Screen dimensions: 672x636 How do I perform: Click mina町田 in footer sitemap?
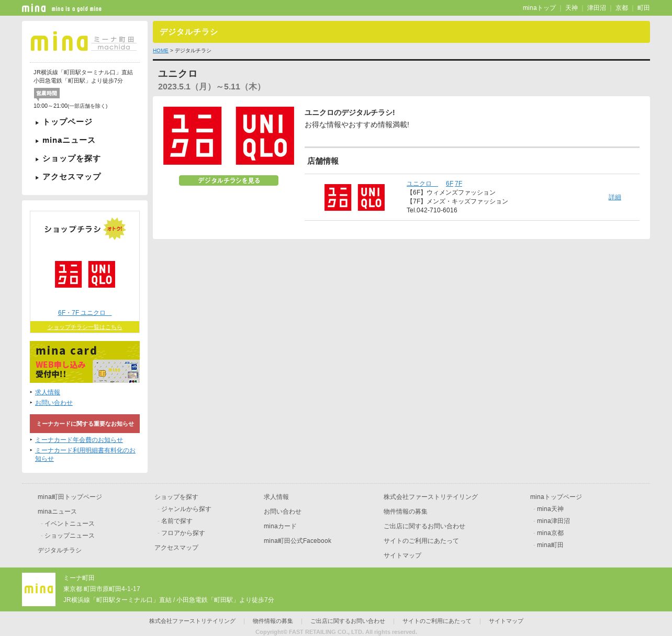550,545
